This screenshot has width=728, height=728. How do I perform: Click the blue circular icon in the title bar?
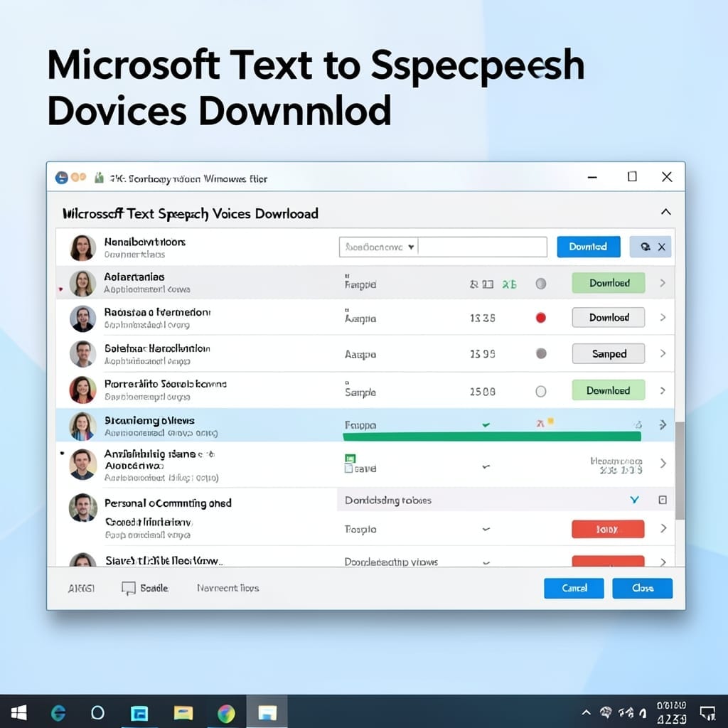pyautogui.click(x=61, y=178)
